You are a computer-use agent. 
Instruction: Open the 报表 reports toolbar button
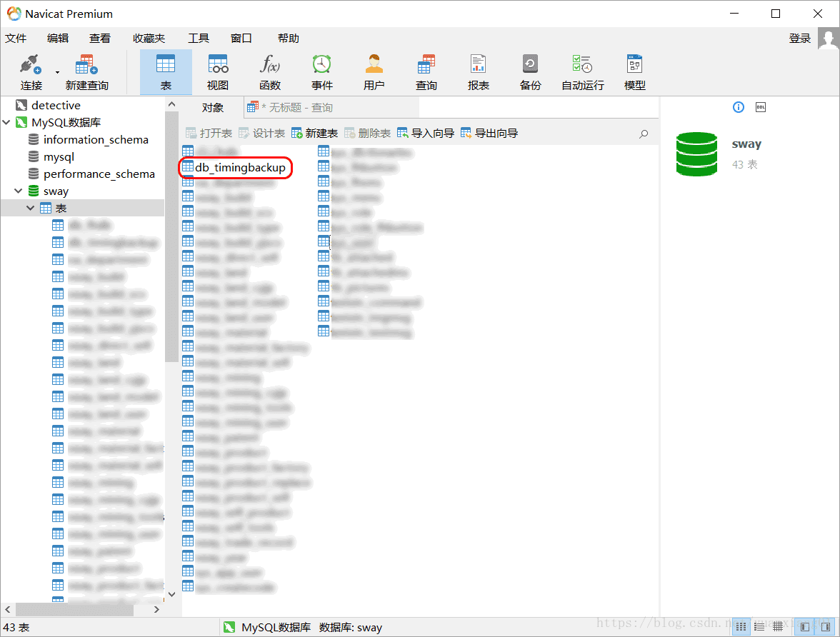coord(479,72)
